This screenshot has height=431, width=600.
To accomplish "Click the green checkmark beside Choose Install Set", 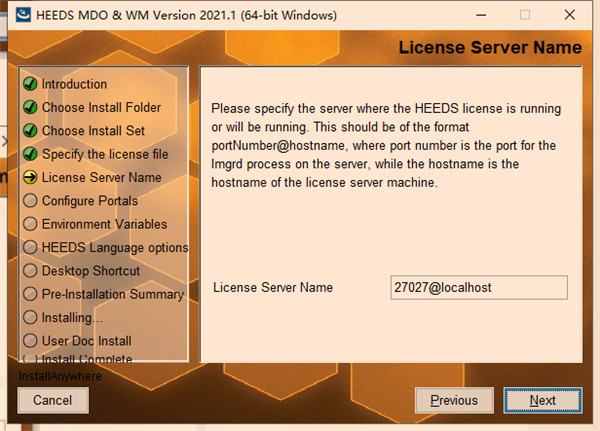I will [x=30, y=131].
